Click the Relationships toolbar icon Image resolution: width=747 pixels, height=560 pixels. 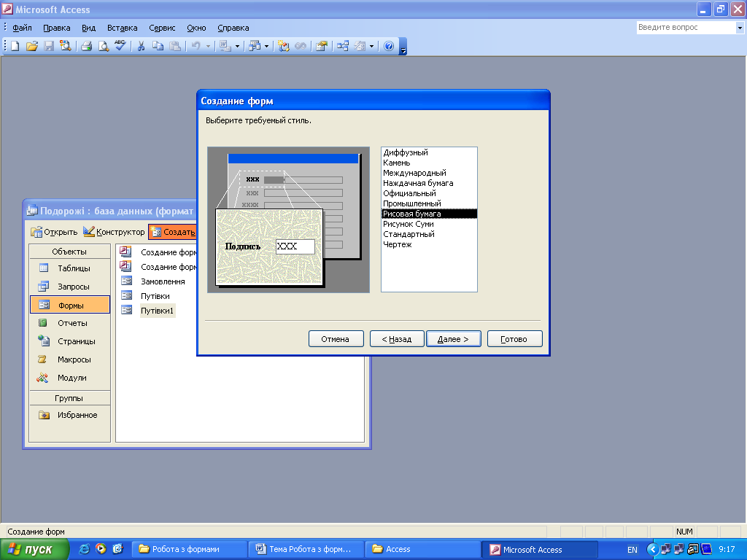343,46
